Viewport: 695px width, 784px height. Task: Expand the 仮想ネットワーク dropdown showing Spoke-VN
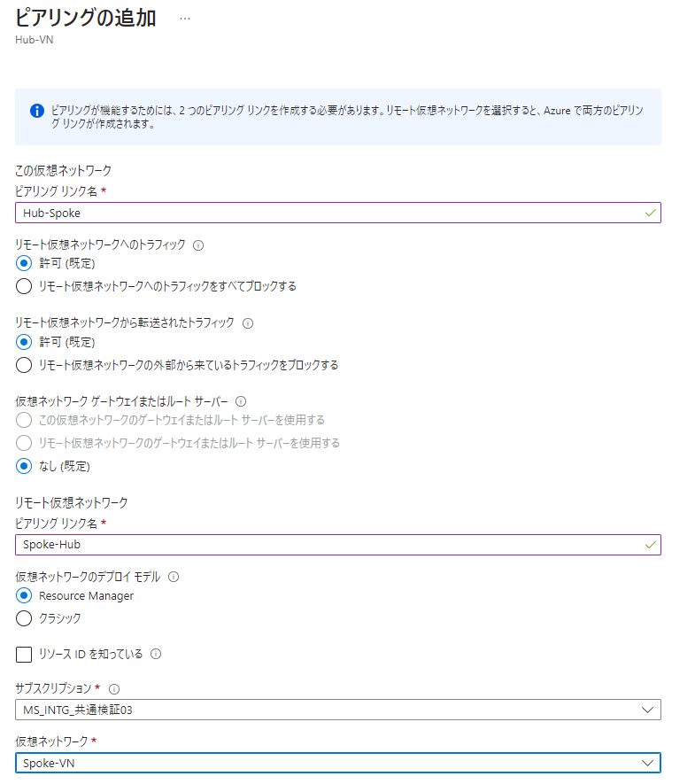click(338, 764)
